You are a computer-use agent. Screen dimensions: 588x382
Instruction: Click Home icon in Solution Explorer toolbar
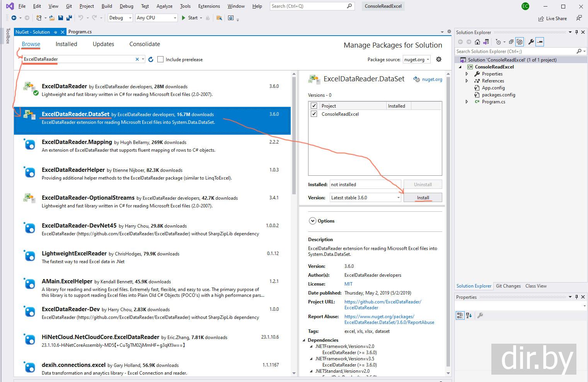click(x=477, y=42)
